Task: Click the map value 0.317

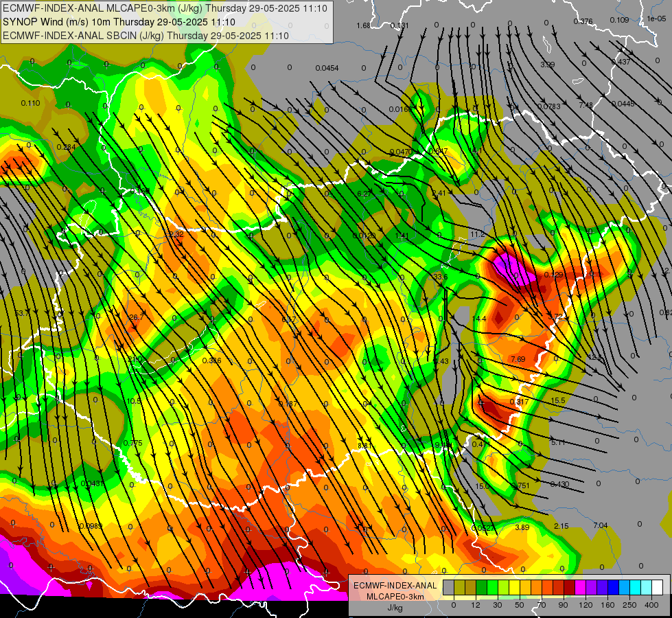Action: pyautogui.click(x=519, y=402)
